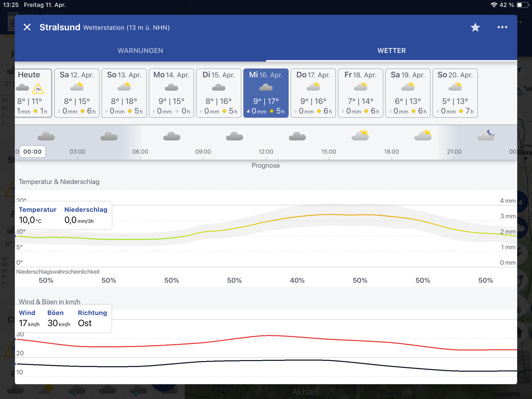This screenshot has width=532, height=399.
Task: Select the Wetter tab
Action: 391,51
